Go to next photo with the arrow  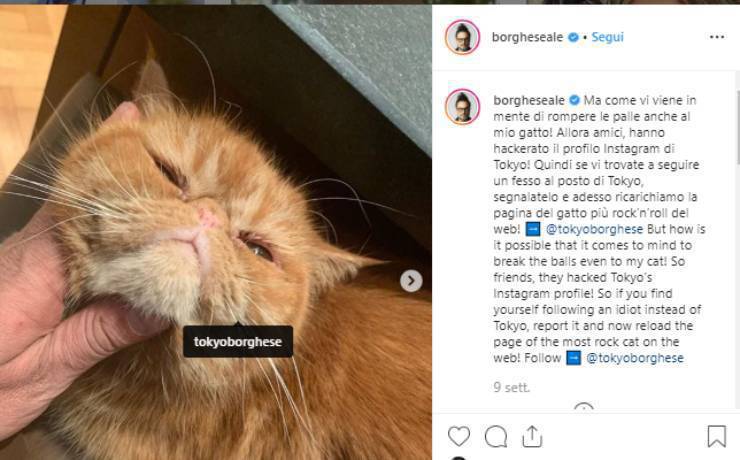(411, 281)
